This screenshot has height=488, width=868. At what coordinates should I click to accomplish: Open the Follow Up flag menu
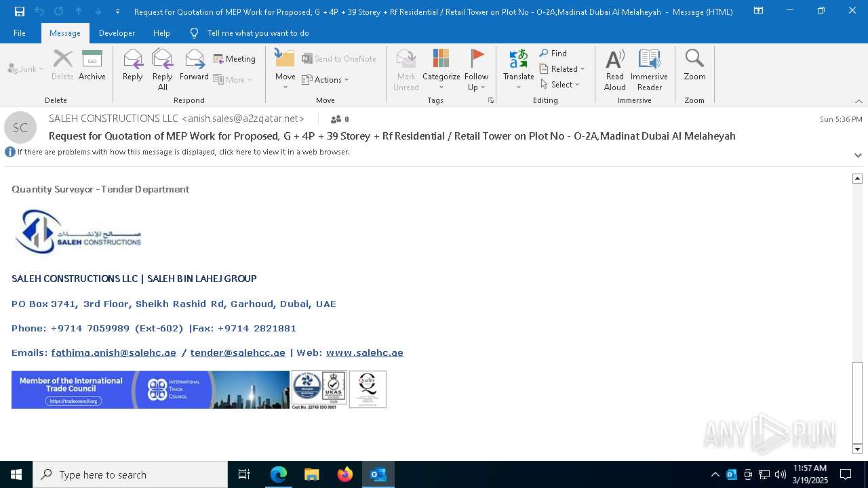tap(477, 69)
